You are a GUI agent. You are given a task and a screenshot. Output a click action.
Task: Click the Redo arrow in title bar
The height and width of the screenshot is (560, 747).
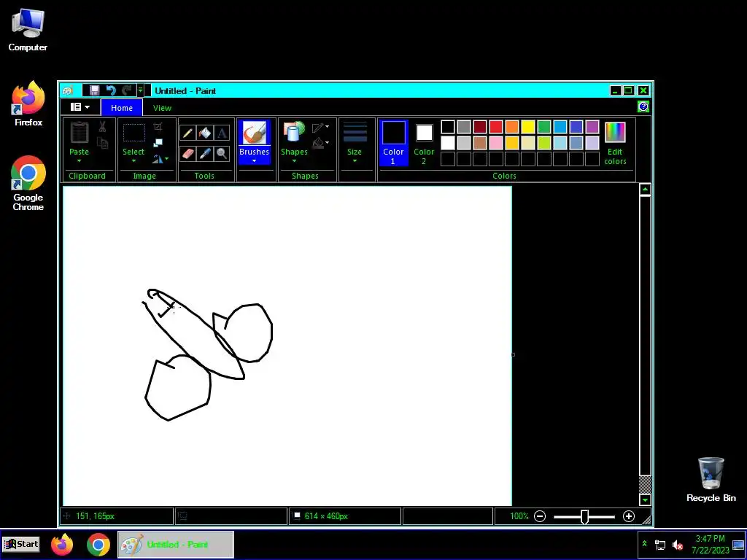click(x=127, y=90)
